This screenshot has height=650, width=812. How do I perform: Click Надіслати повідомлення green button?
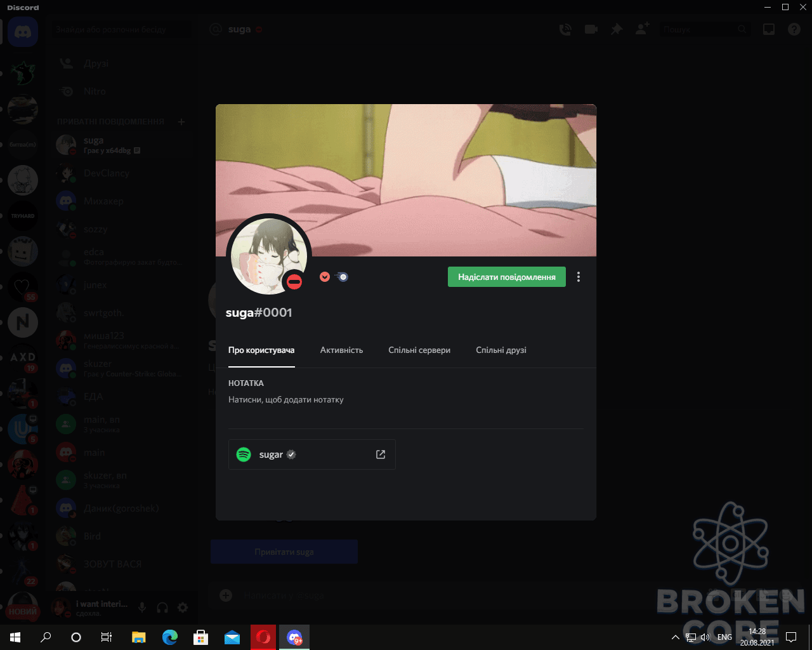click(507, 277)
